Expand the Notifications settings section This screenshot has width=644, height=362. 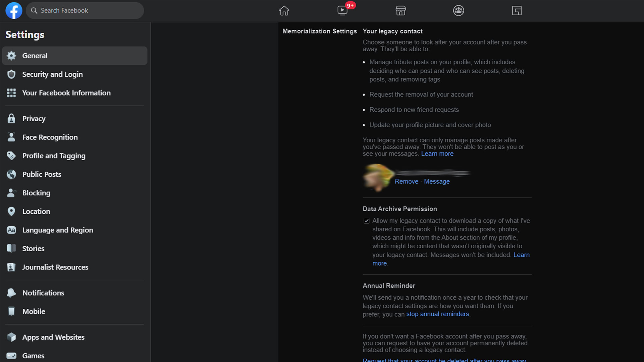pos(43,292)
